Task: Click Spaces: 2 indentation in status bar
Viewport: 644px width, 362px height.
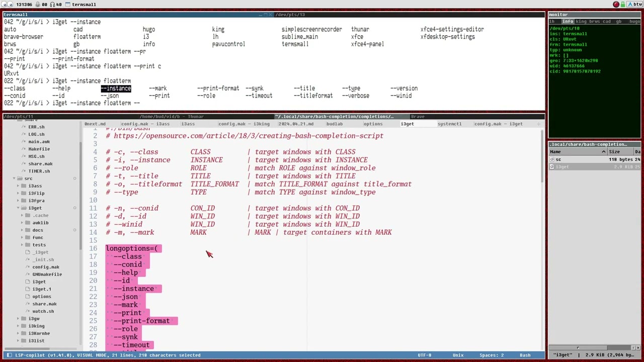Action: 491,355
